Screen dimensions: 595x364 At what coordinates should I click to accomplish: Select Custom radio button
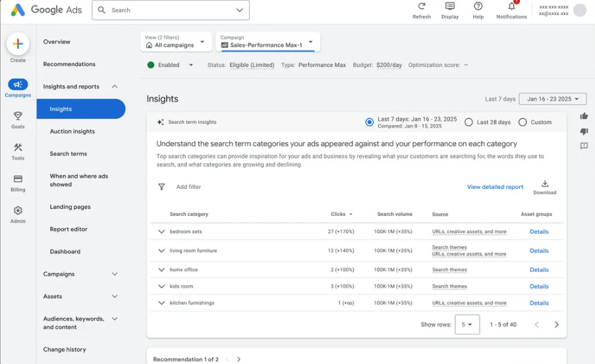523,122
